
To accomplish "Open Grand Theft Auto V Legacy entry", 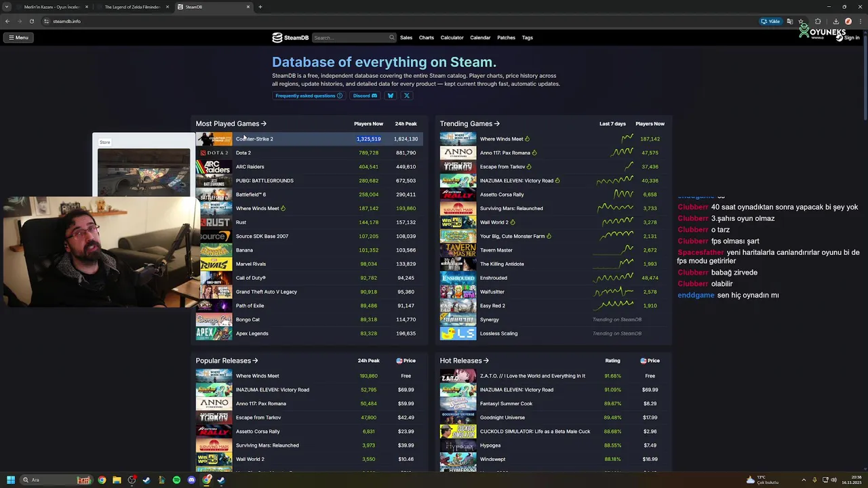I will coord(267,291).
